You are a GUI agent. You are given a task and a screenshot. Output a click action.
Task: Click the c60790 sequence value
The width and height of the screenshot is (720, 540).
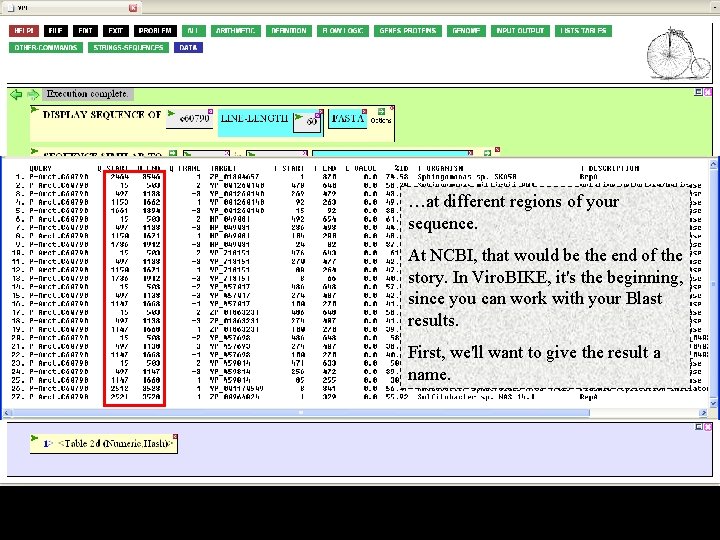pos(195,119)
